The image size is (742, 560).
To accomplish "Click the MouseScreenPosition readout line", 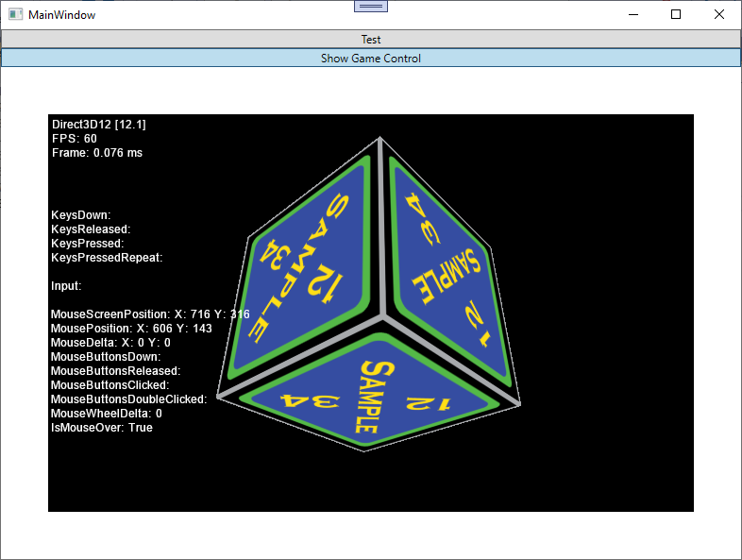I will [150, 314].
